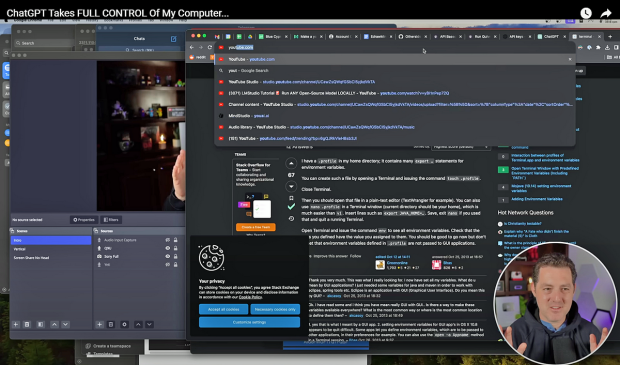
Task: Open source properties gear icon
Action: pos(124,324)
